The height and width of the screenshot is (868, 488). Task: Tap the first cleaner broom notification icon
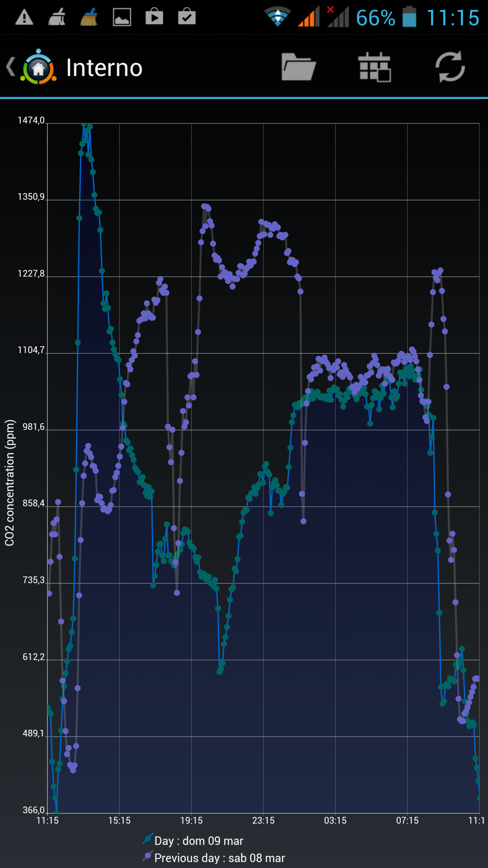coord(57,18)
